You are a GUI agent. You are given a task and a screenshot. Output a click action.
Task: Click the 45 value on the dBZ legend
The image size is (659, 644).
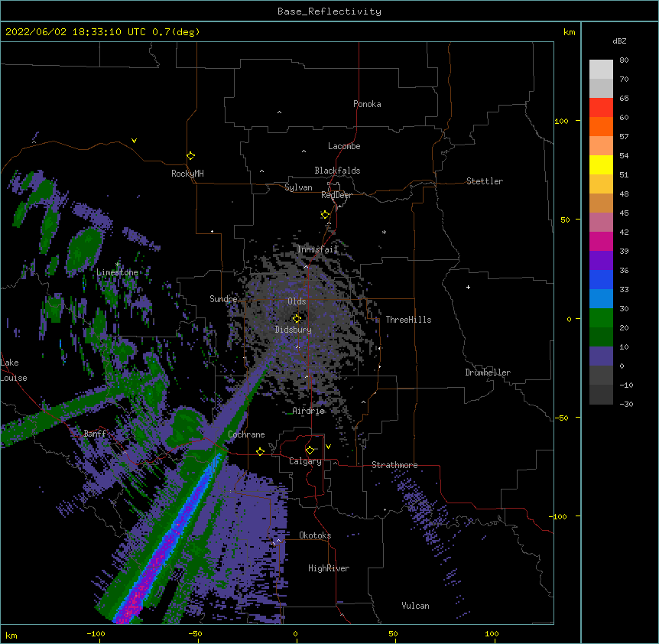(x=624, y=213)
